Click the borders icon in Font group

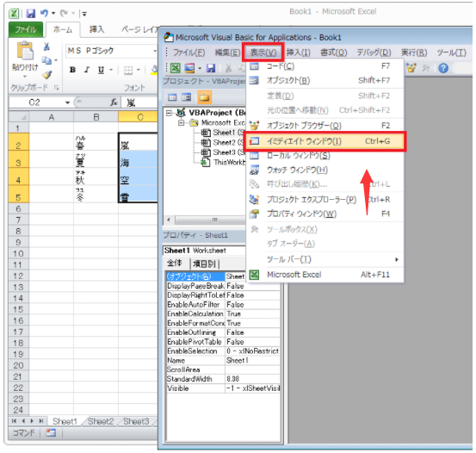tap(128, 71)
